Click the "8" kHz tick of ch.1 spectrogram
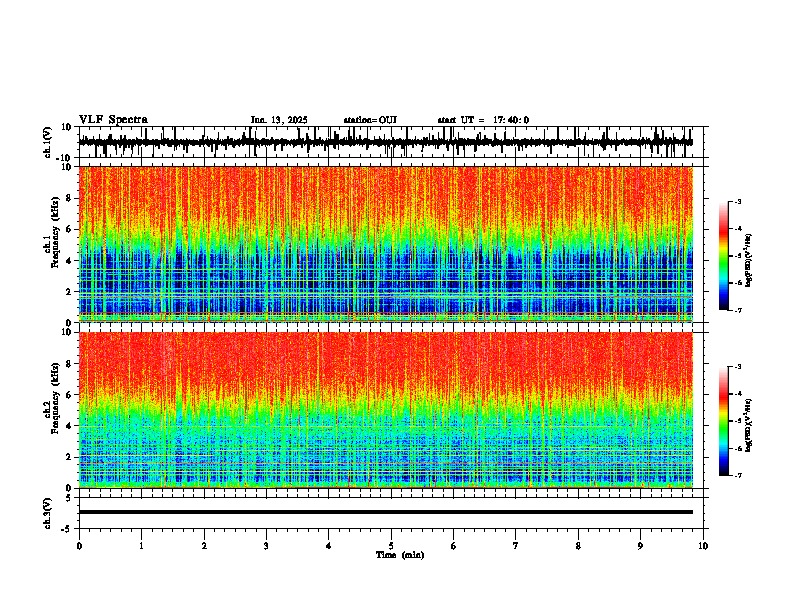Screen dimensions: 792x612 70,198
